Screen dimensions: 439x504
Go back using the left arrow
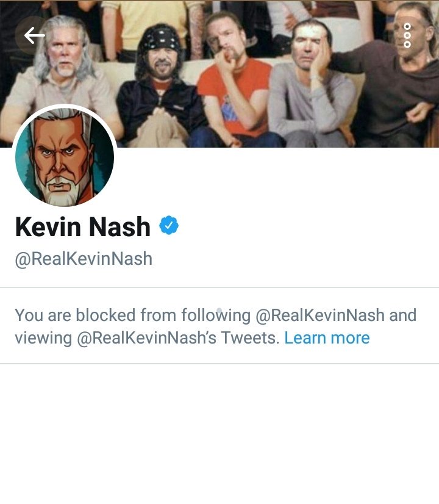pos(34,35)
